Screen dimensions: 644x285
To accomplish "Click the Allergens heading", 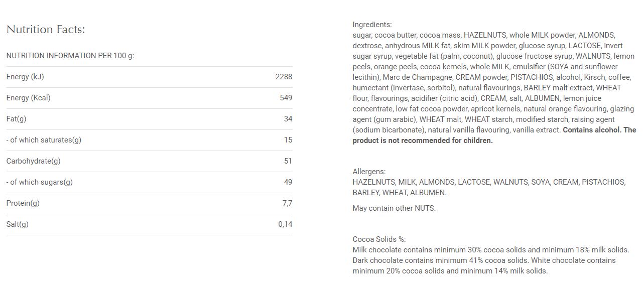I will pyautogui.click(x=369, y=172).
